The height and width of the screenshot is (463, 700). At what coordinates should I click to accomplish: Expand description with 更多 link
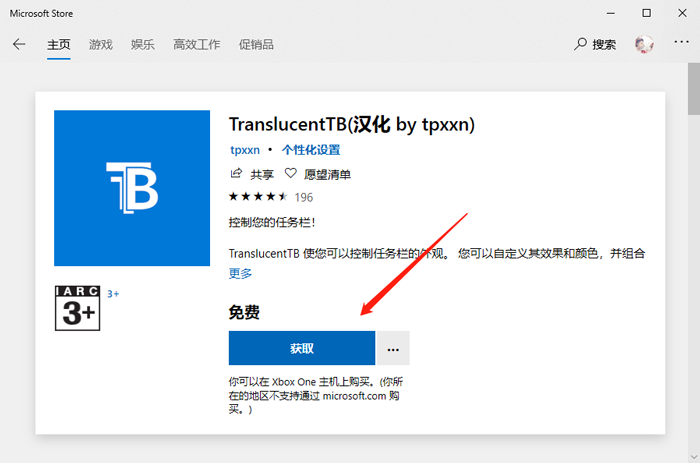[240, 273]
